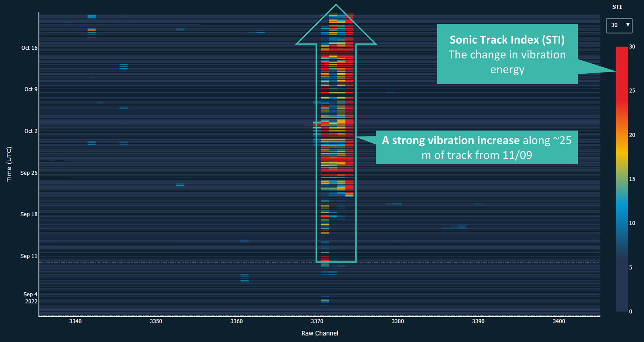Click the 3380 tick label on the x-axis
This screenshot has height=342, width=644.
coord(397,321)
